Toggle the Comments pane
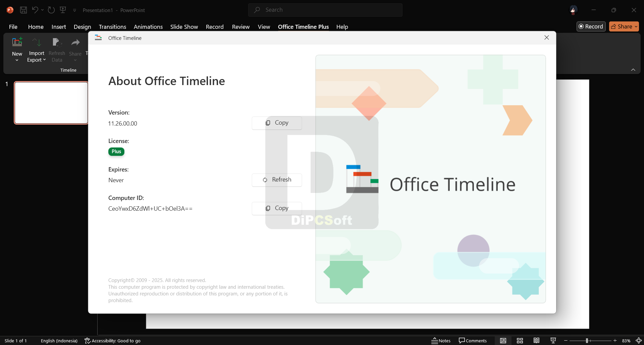The image size is (644, 345). click(x=473, y=341)
